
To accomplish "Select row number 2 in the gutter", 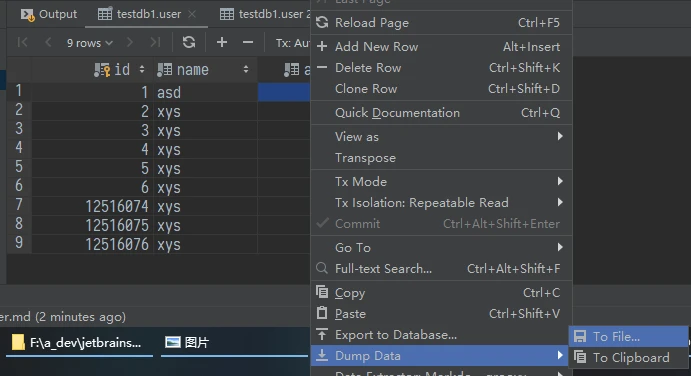I will pyautogui.click(x=19, y=110).
